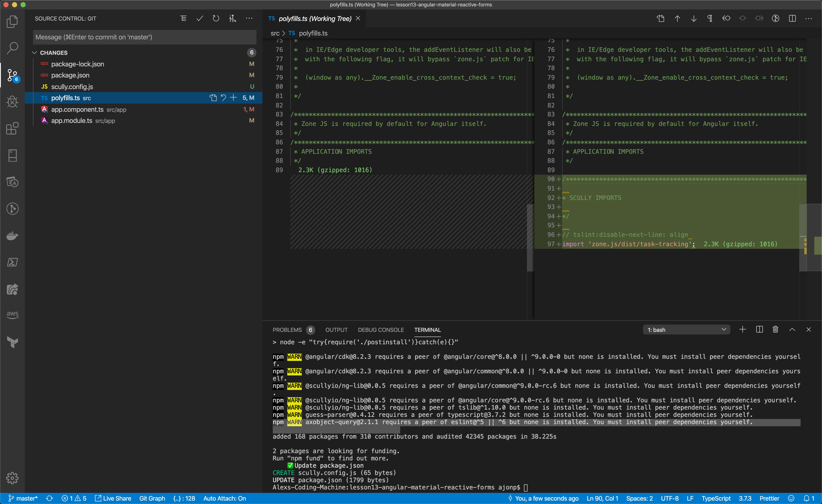The image size is (822, 504).
Task: Maximize the panel with chevron up
Action: tap(792, 330)
